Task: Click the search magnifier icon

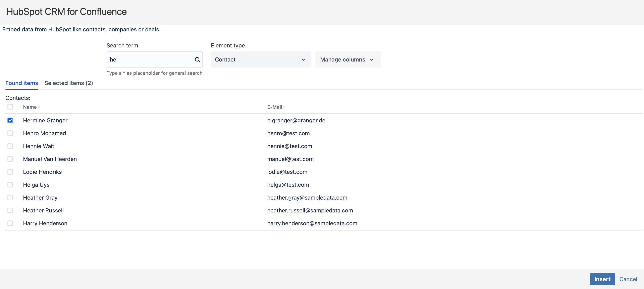Action: click(197, 59)
